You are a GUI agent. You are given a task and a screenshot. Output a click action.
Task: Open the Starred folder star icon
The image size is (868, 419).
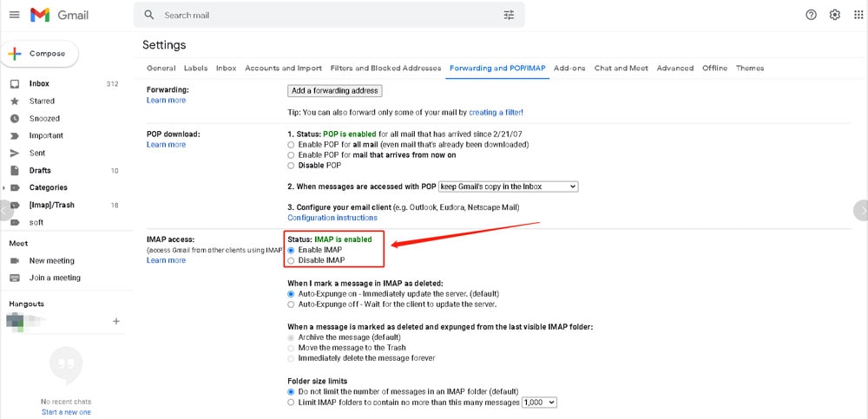(15, 101)
